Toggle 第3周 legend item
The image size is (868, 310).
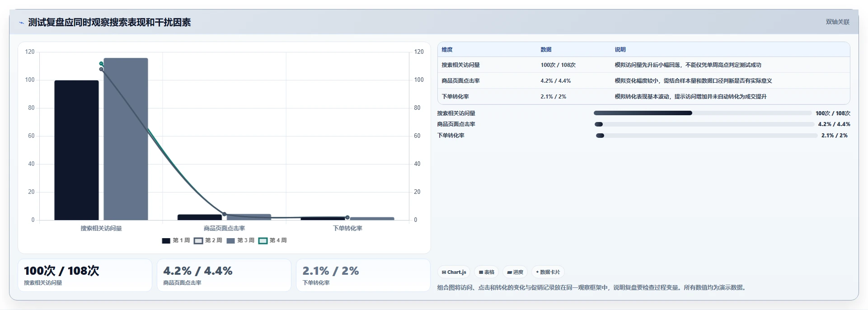(x=240, y=240)
